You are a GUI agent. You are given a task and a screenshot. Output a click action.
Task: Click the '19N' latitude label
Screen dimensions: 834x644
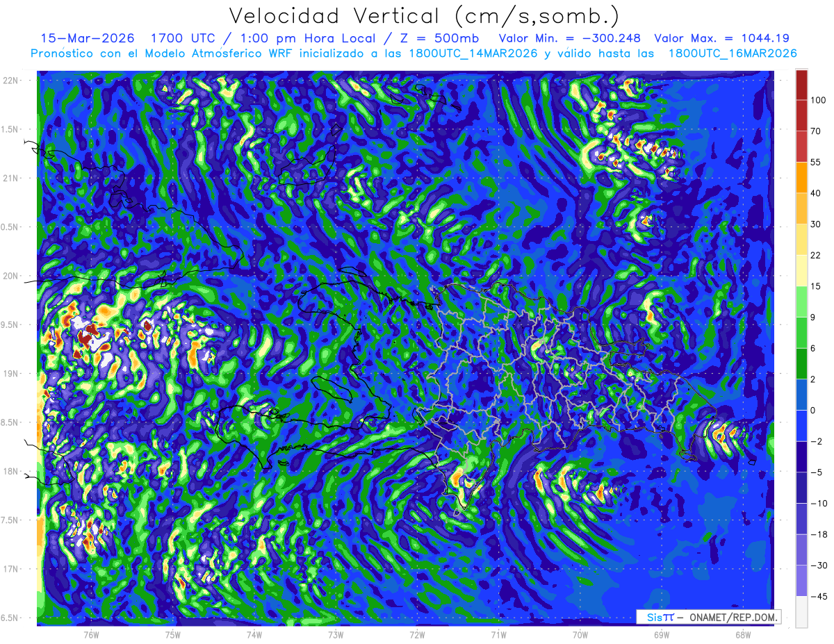11,374
